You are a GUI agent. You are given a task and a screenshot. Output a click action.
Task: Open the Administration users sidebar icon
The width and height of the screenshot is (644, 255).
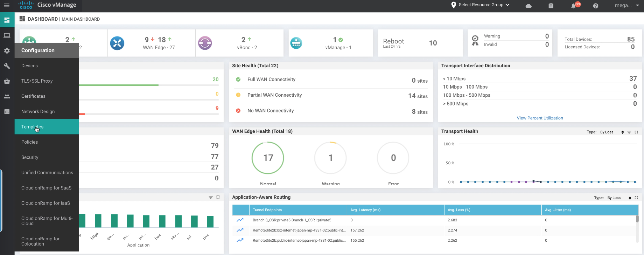tap(7, 96)
